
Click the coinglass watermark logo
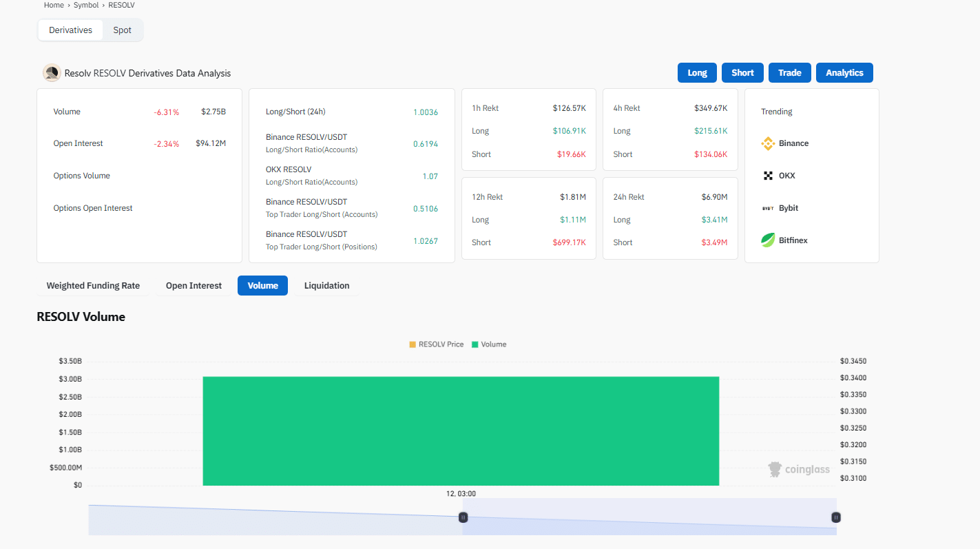[799, 470]
